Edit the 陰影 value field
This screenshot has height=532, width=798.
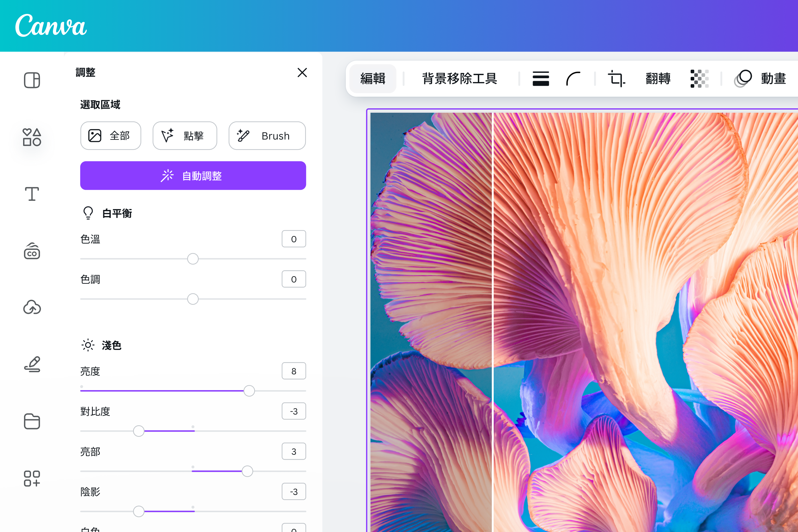tap(294, 491)
